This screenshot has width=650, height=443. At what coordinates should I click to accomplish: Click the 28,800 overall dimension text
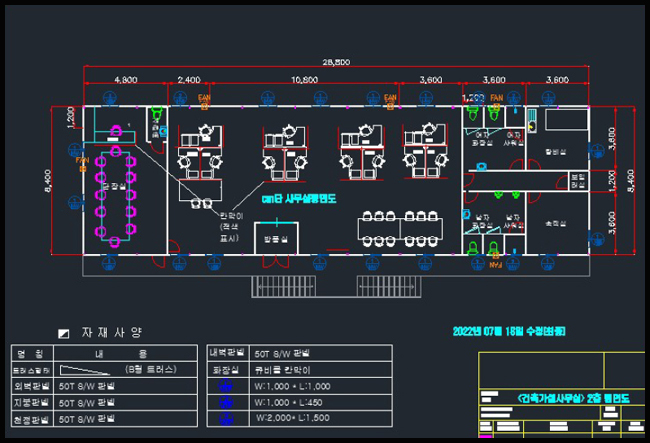335,62
